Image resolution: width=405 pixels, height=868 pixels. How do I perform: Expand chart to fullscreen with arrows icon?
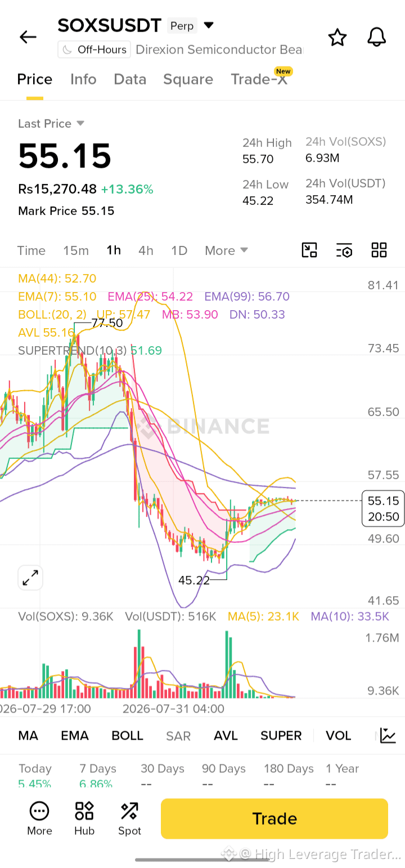[30, 578]
